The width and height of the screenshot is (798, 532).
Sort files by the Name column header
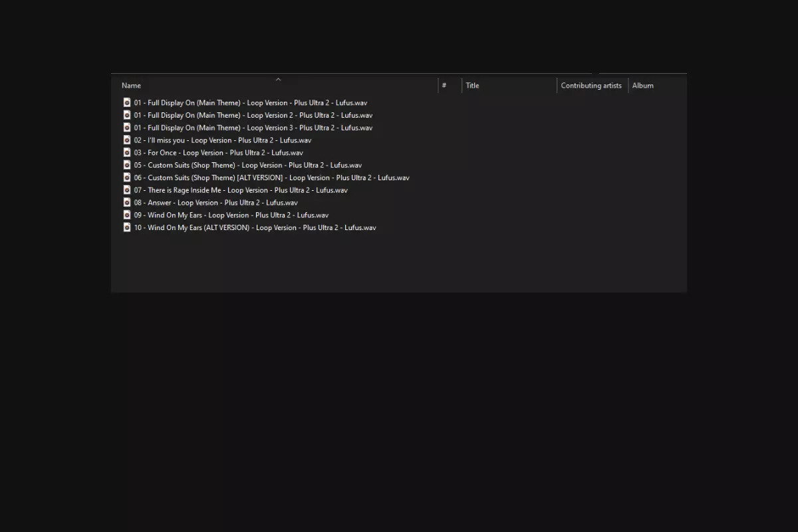click(131, 85)
